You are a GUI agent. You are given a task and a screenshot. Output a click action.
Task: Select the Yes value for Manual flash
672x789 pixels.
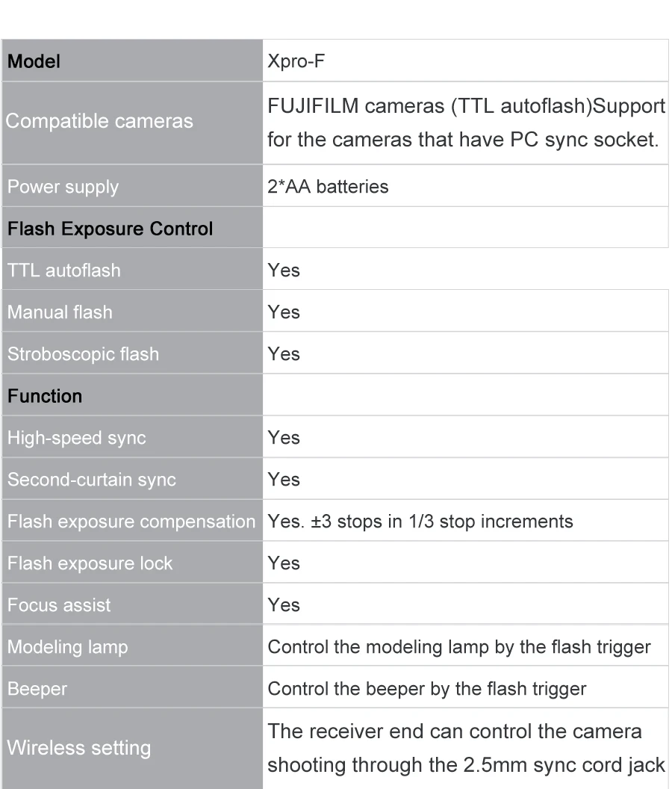click(284, 312)
